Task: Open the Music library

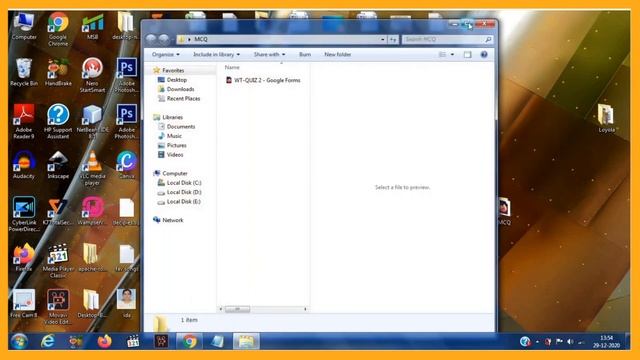Action: point(174,136)
